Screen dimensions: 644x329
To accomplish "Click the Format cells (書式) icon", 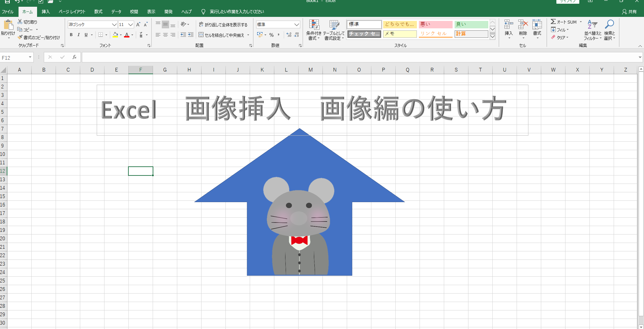I will click(537, 25).
